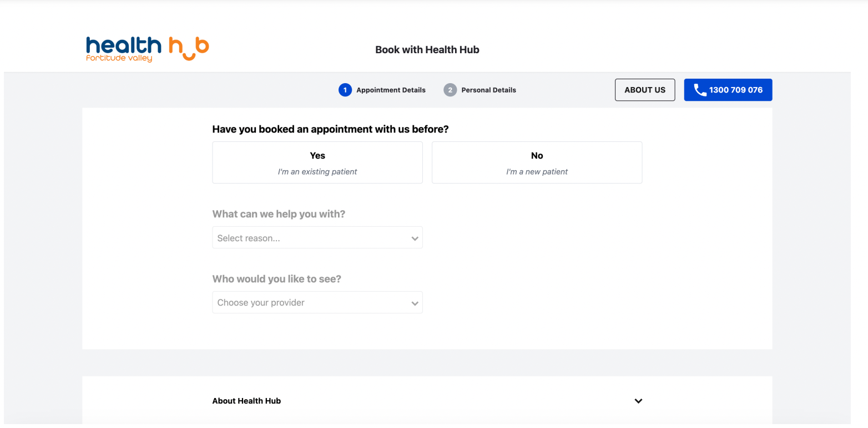Viewport: 868px width, 428px height.
Task: Click the arrow in the provider box
Action: [x=415, y=303]
